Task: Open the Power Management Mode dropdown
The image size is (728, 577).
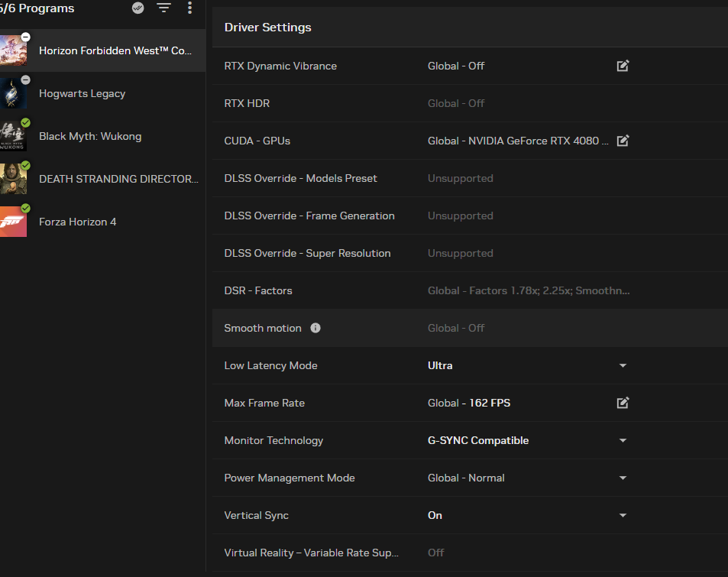Action: click(623, 478)
